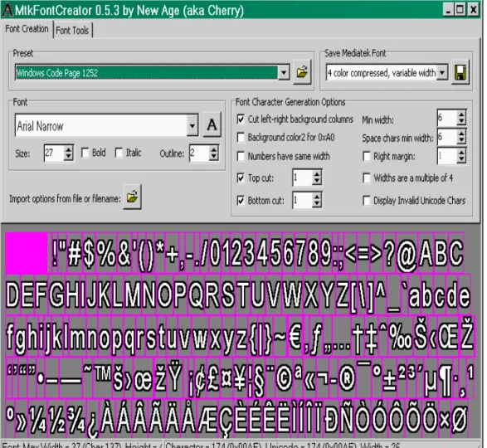The height and width of the screenshot is (448, 487).
Task: Check the Italic checkbox
Action: click(x=119, y=153)
